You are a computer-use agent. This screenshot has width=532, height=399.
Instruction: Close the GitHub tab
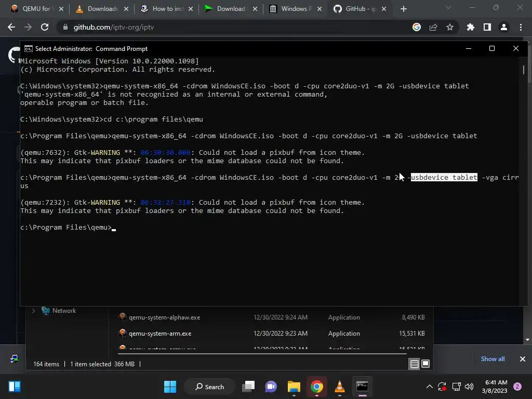(384, 9)
